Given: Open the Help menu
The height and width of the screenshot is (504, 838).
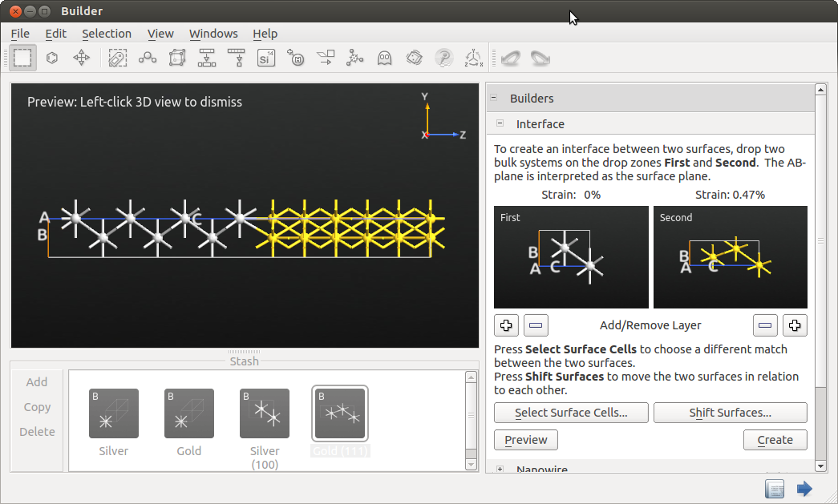Looking at the screenshot, I should click(265, 34).
